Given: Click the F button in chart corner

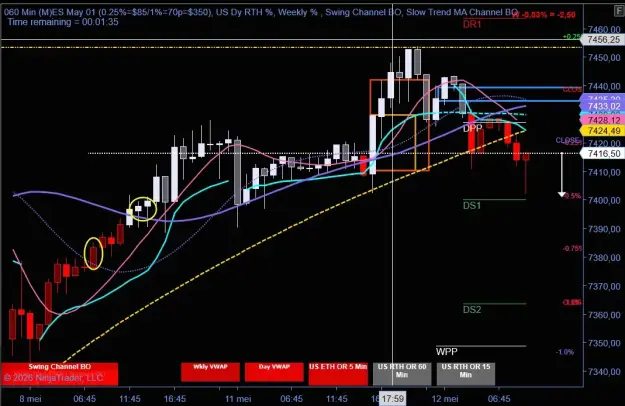Looking at the screenshot, I should 620,11.
